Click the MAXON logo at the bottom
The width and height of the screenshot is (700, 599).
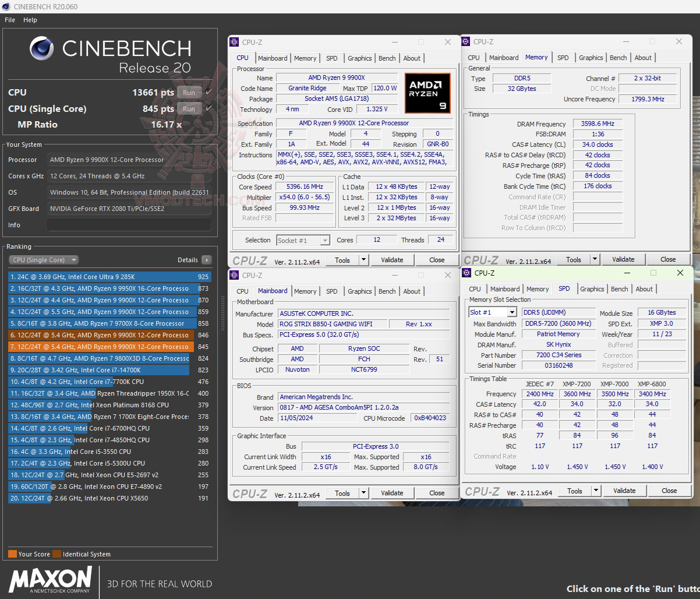click(50, 580)
